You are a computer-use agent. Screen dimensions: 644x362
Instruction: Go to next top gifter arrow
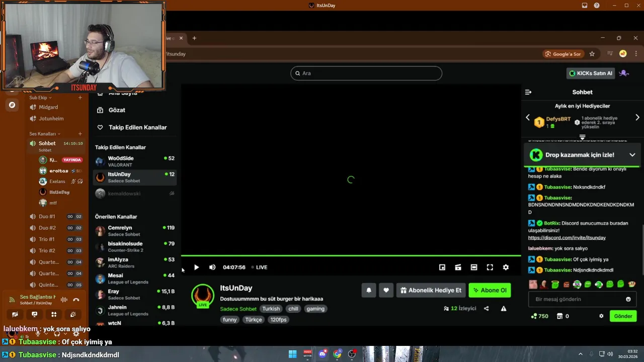click(637, 118)
